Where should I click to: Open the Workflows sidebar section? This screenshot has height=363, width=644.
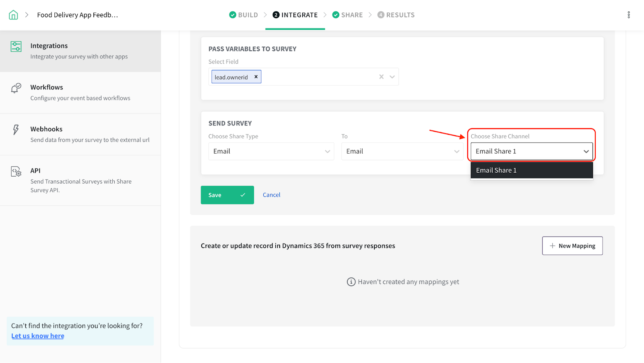tap(80, 93)
